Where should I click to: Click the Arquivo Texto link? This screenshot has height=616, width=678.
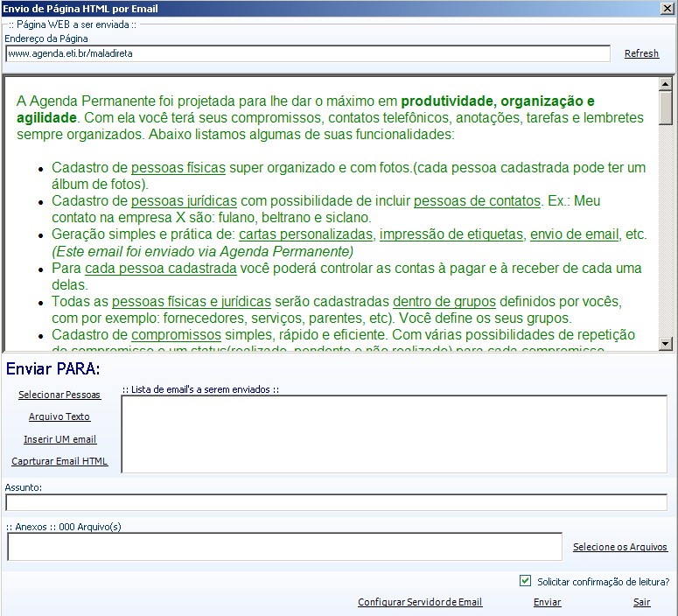coord(59,416)
